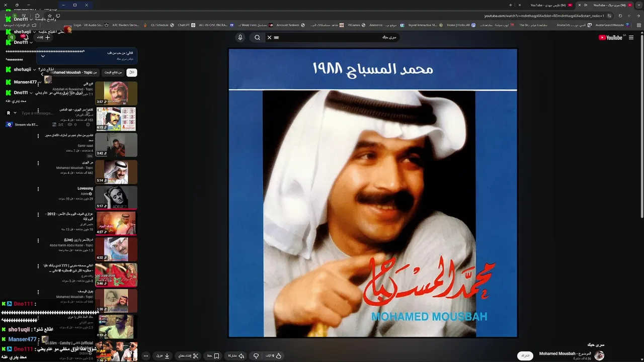Go forward in browser navigation
The image size is (644, 362).
pos(629,16)
